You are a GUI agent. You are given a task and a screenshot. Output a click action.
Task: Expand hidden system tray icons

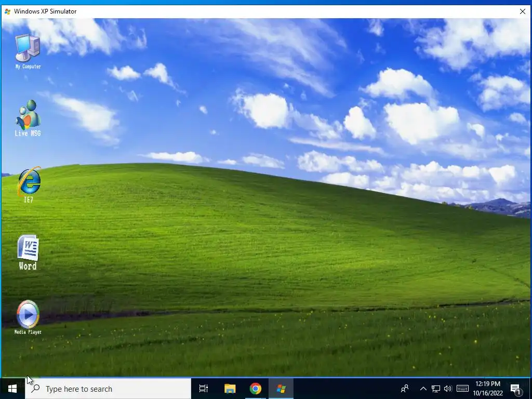[x=423, y=389]
